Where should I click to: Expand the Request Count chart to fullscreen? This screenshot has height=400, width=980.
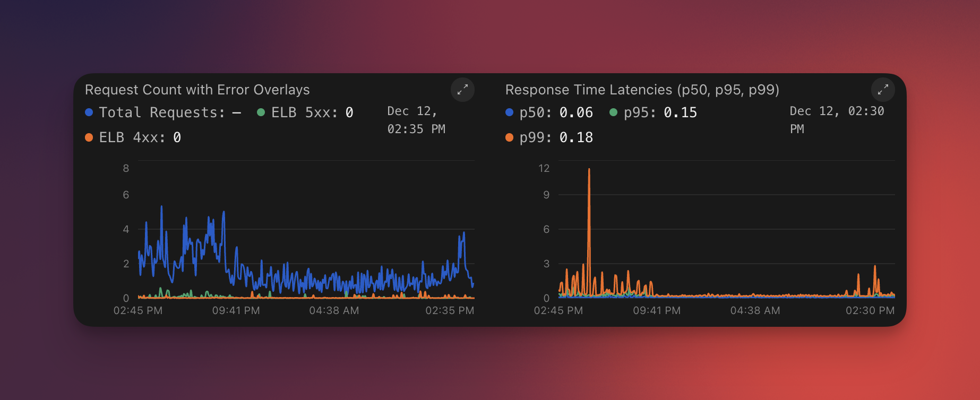coord(462,90)
